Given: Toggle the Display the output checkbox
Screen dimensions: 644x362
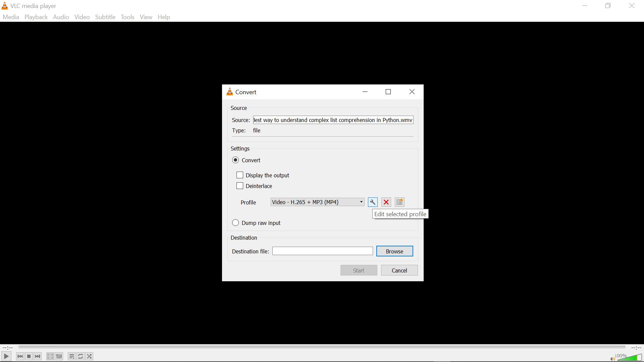Looking at the screenshot, I should 240,175.
